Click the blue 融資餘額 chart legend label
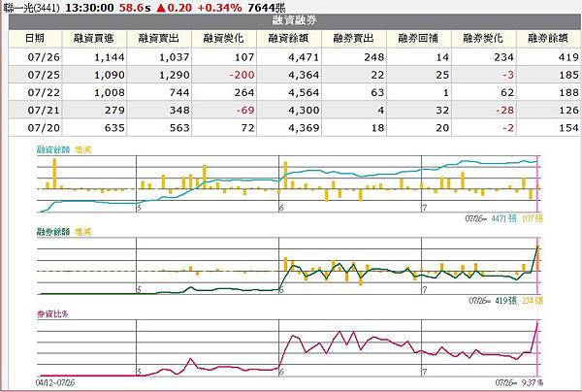This screenshot has width=582, height=392. [x=53, y=150]
